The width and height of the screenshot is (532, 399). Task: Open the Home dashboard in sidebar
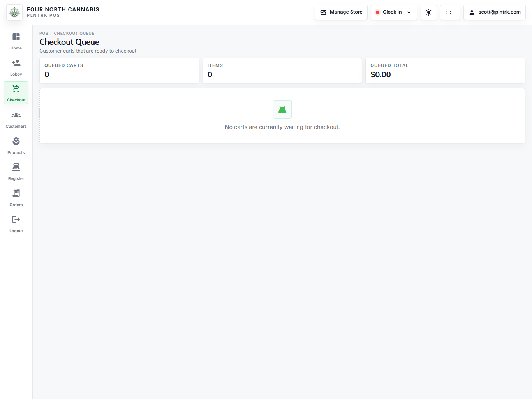(16, 41)
